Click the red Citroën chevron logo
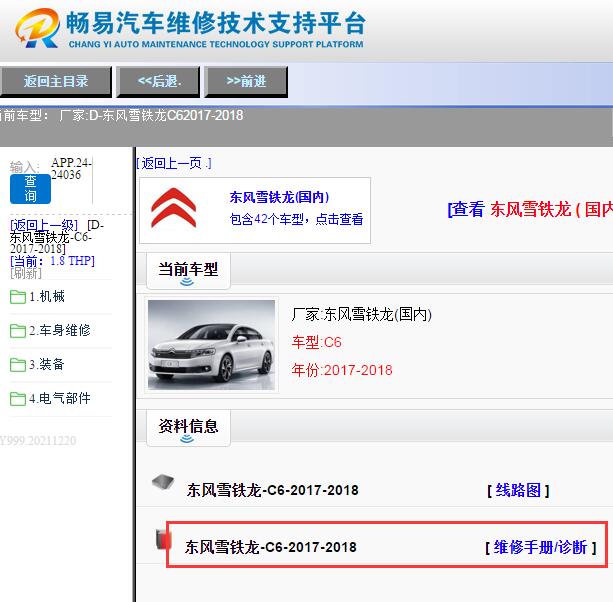The image size is (613, 602). (x=174, y=208)
